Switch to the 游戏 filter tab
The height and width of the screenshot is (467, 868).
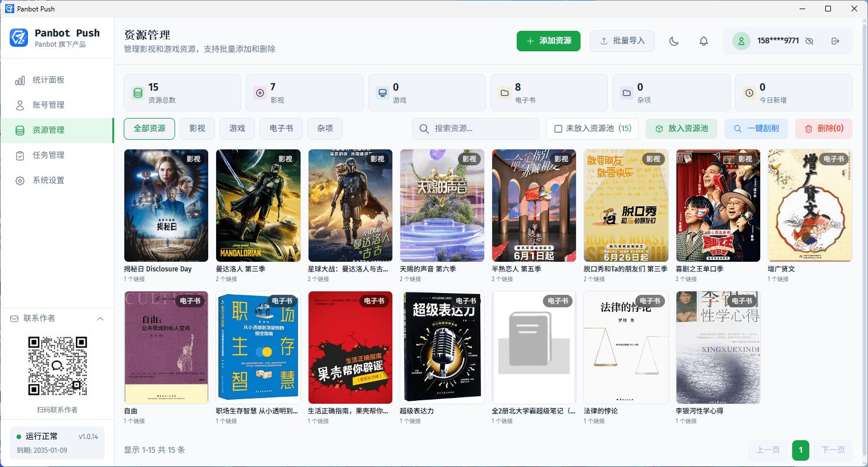click(237, 129)
